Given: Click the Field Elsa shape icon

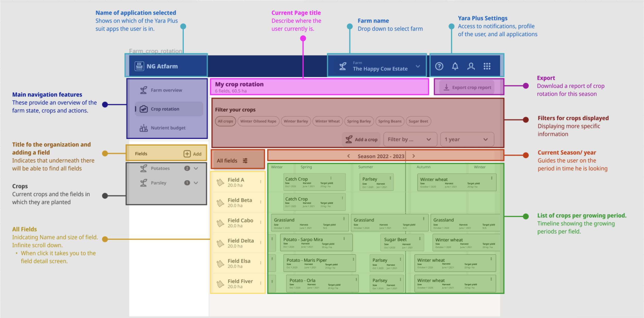Looking at the screenshot, I should (x=220, y=263).
